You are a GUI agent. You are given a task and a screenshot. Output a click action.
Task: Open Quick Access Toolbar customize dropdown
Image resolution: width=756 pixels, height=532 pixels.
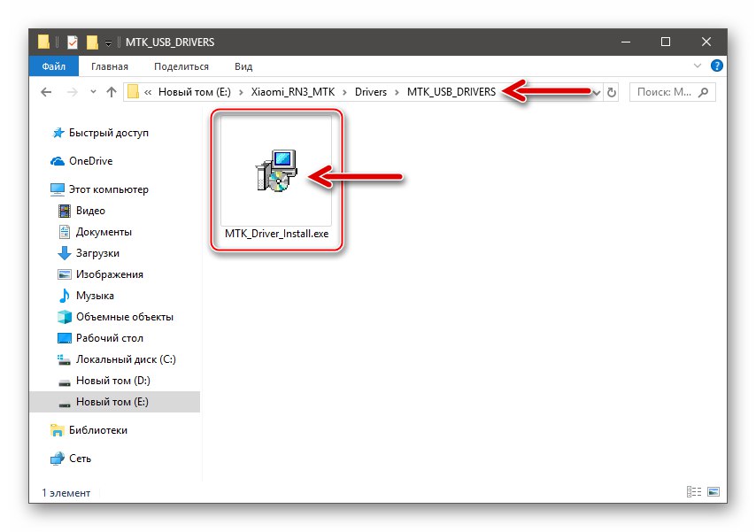[x=109, y=42]
